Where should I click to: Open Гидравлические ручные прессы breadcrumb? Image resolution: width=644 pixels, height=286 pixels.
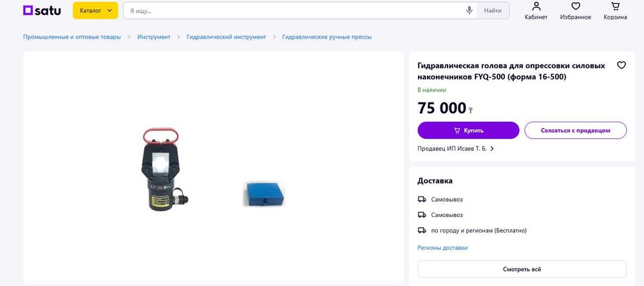click(327, 37)
